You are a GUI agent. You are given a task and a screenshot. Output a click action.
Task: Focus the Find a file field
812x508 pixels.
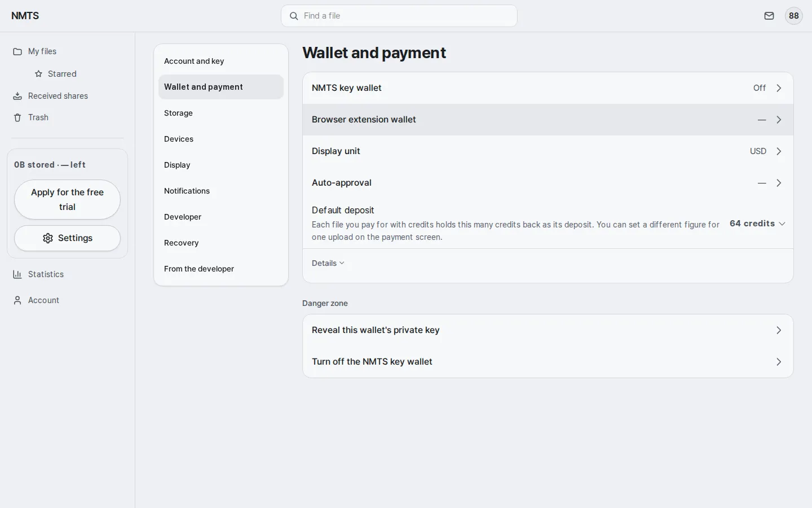point(399,16)
